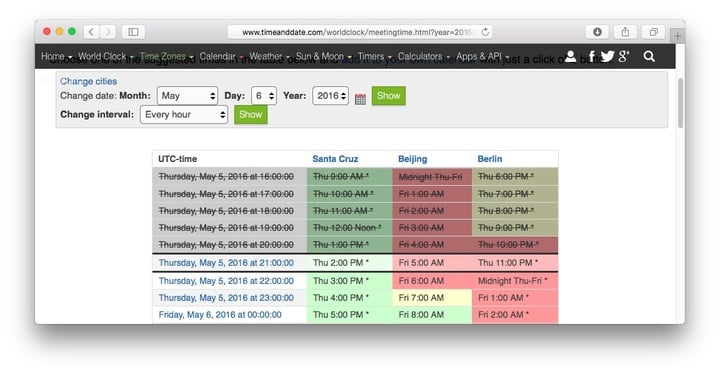Open the Beijing column header link
The height and width of the screenshot is (374, 720).
(x=412, y=159)
